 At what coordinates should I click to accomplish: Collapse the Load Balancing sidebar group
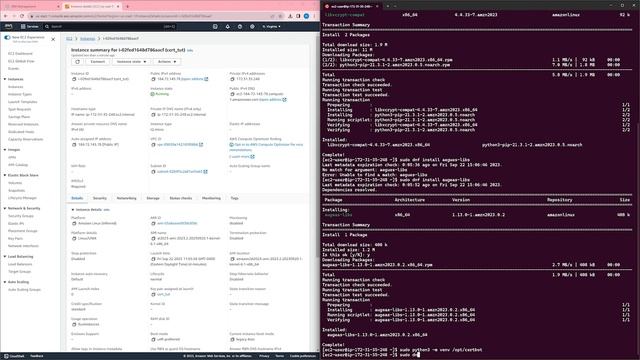pyautogui.click(x=5, y=257)
